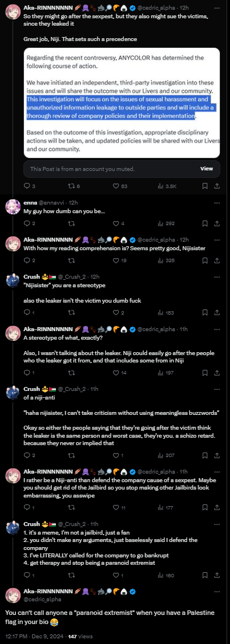Bookmark Crush's numbered list reply
The width and height of the screenshot is (230, 644).
[205, 575]
